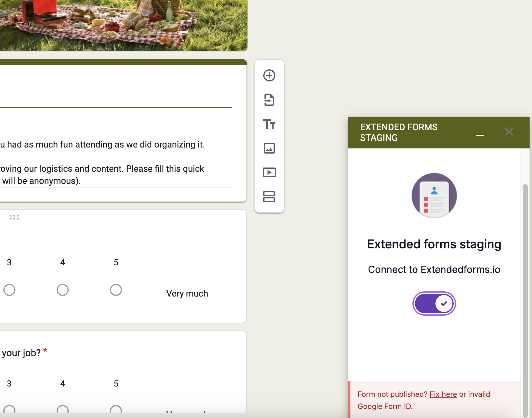Collapse the Extended Forms Staging panel
This screenshot has width=532, height=418.
pos(480,136)
